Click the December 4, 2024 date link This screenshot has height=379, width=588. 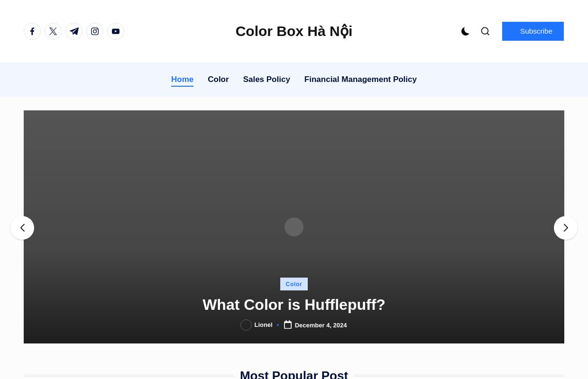[321, 325]
